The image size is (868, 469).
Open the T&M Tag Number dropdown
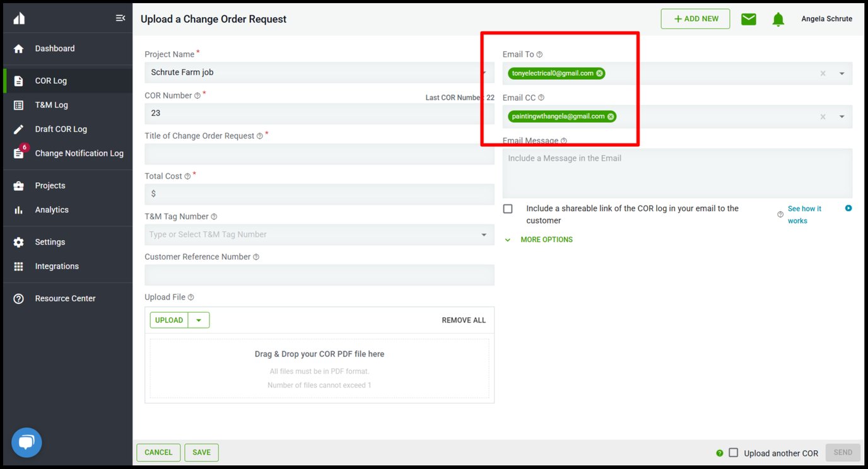485,234
